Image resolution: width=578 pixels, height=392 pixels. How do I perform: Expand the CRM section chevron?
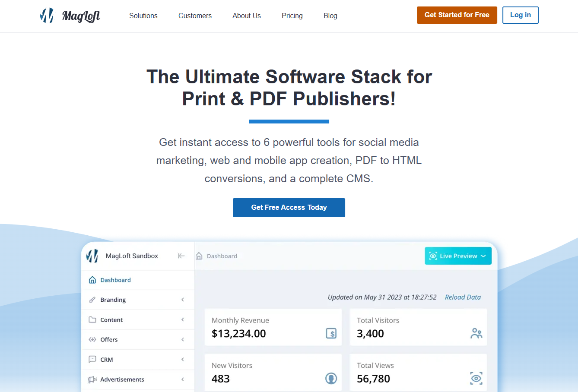[183, 359]
